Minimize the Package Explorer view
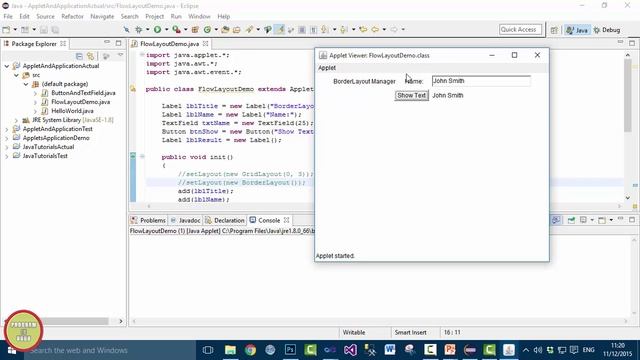Image resolution: width=640 pixels, height=360 pixels. click(x=107, y=43)
